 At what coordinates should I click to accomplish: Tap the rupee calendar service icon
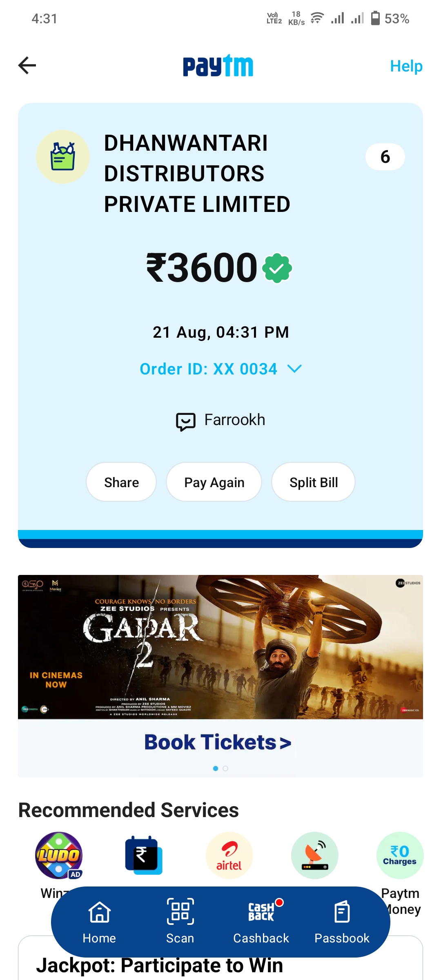click(x=144, y=855)
